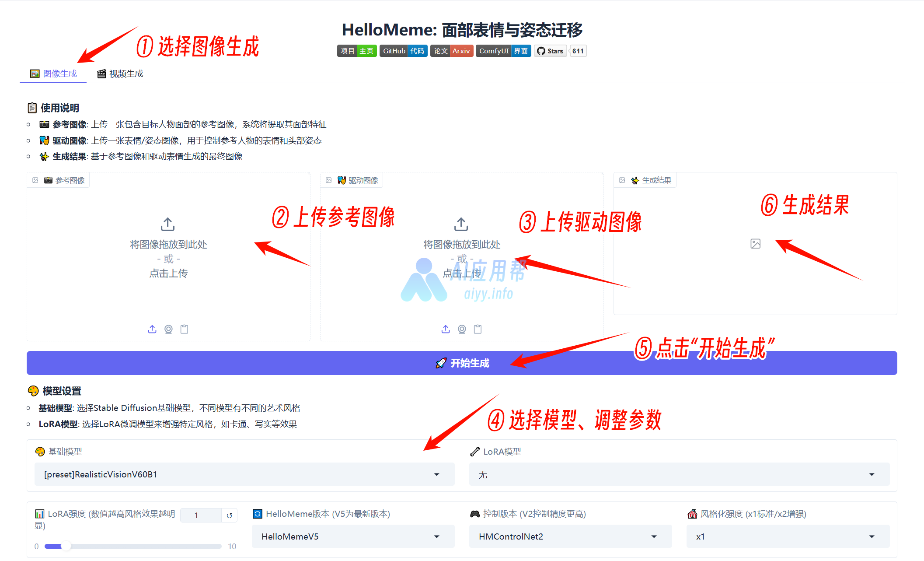This screenshot has height=561, width=924.
Task: Click 点击上传 text in 驱动图像 panel
Action: [462, 273]
